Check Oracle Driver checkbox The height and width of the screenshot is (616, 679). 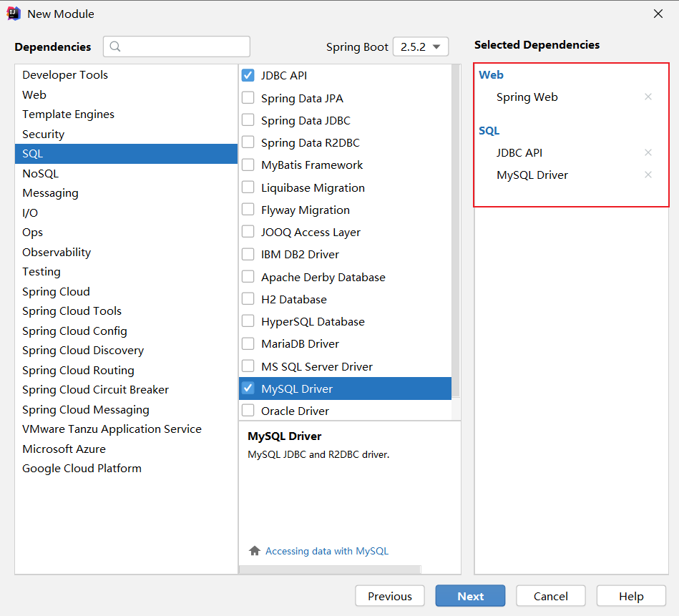tap(248, 411)
